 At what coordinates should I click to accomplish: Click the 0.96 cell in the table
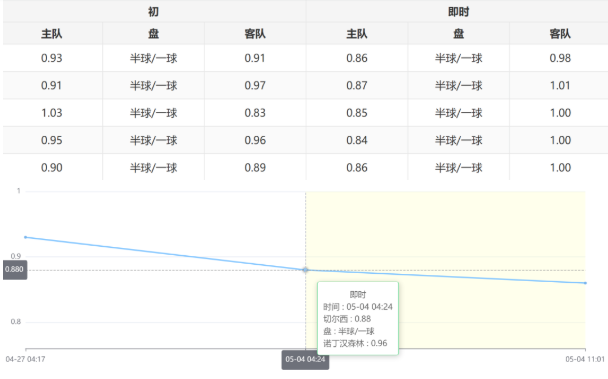(x=255, y=140)
